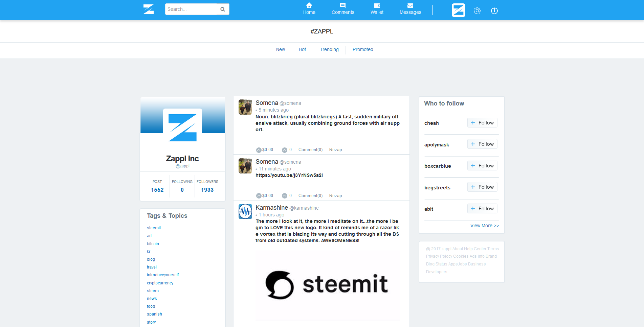This screenshot has width=644, height=327.
Task: Open the kr tag
Action: click(149, 252)
